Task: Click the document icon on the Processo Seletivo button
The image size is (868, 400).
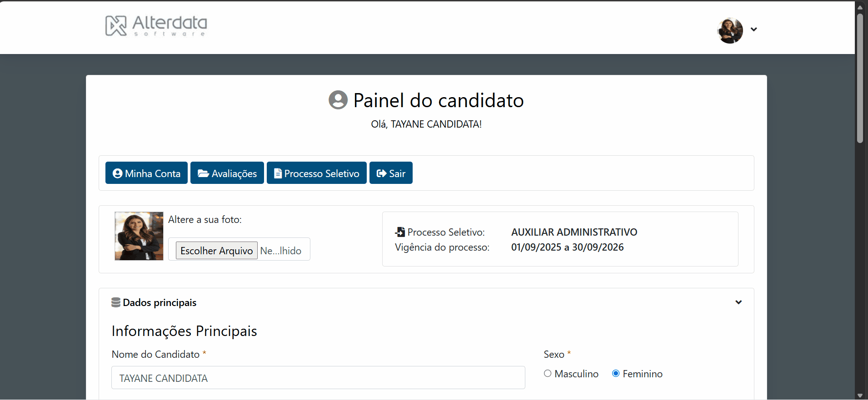Action: pos(278,173)
